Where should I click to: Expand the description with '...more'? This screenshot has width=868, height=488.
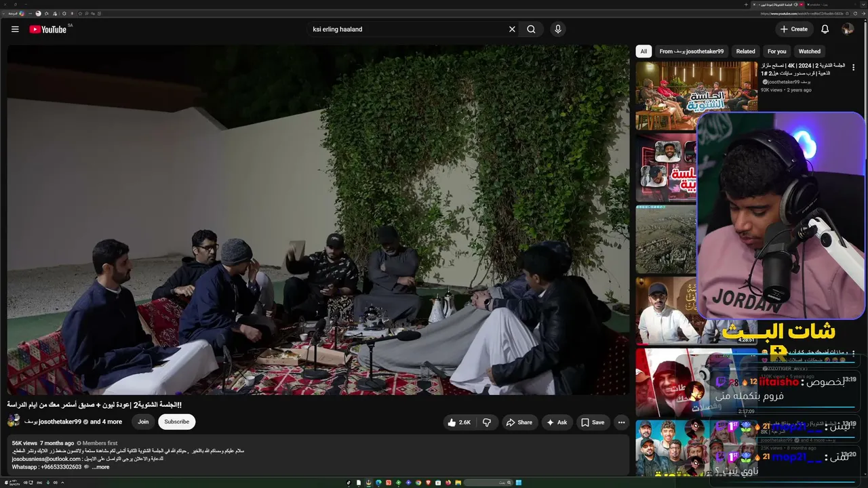coord(100,467)
